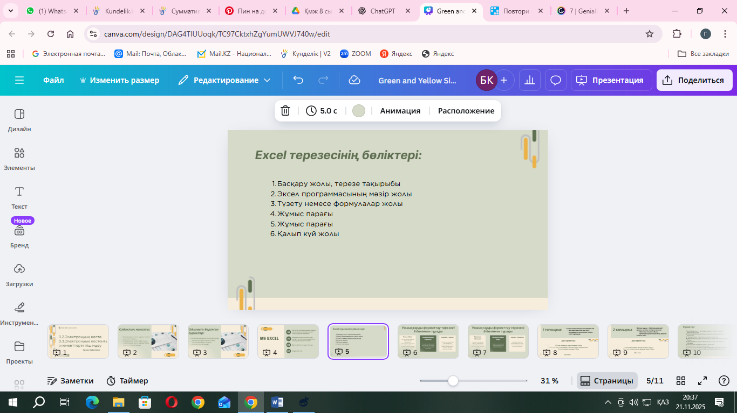The image size is (737, 413).
Task: Click the undo arrow in Canva toolbar
Action: 298,80
